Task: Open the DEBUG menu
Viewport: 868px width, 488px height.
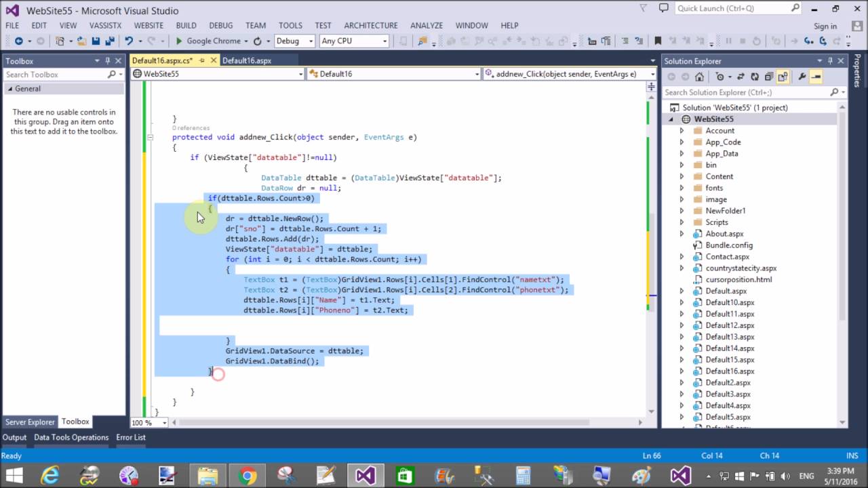Action: pos(221,25)
